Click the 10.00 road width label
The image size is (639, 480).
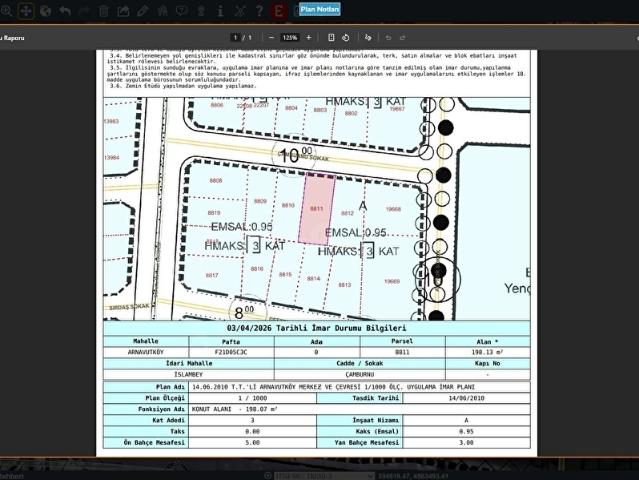295,156
